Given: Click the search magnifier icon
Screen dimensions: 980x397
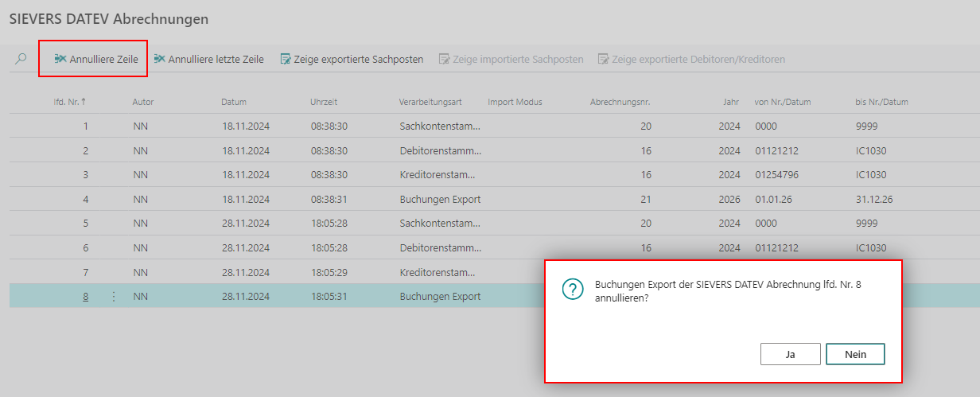Looking at the screenshot, I should point(21,59).
